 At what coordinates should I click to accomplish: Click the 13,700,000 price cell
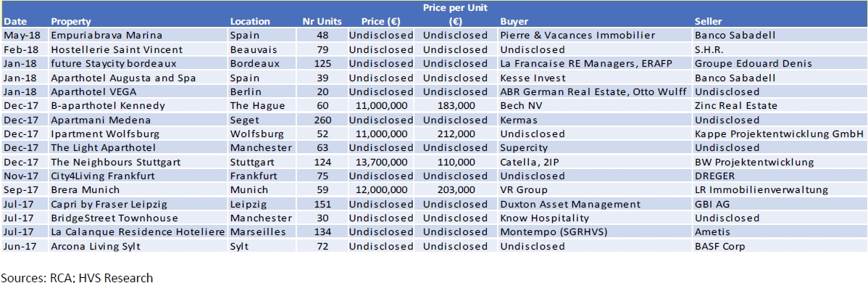click(381, 162)
